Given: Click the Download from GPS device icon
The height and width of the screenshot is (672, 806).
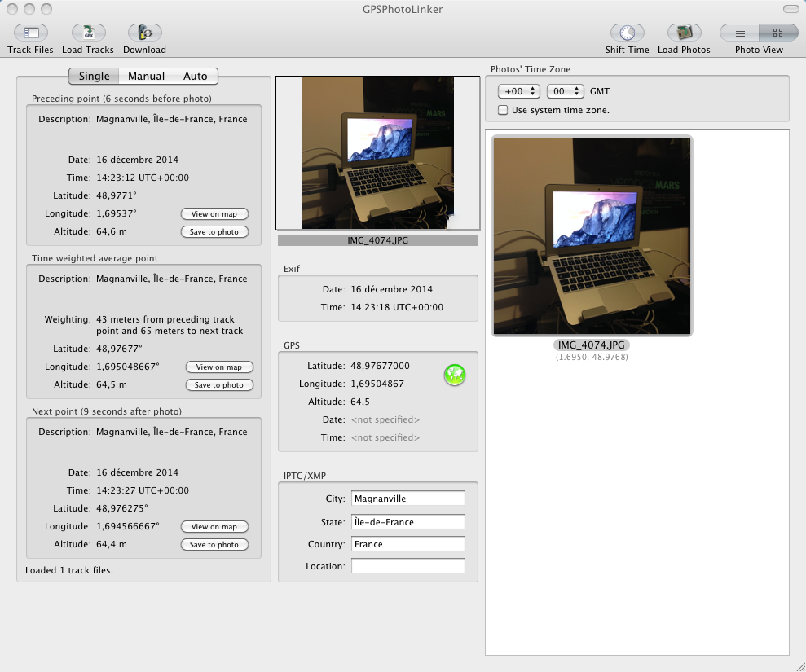Looking at the screenshot, I should coord(145,33).
